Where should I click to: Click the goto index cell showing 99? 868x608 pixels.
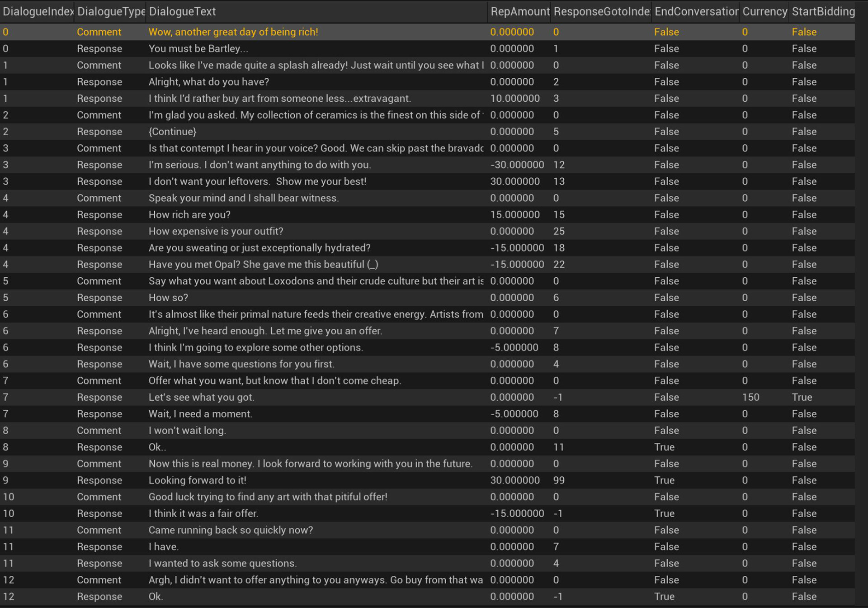559,480
